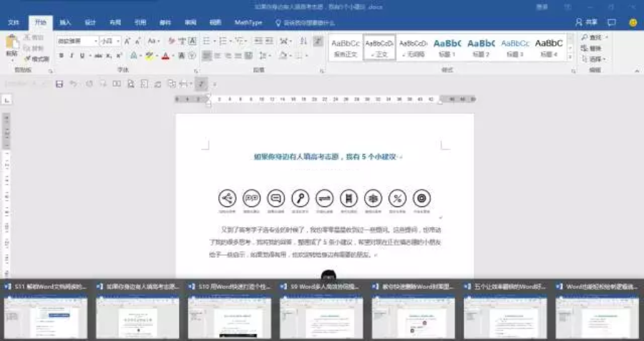Open the File tab
The image size is (644, 341).
[x=14, y=23]
